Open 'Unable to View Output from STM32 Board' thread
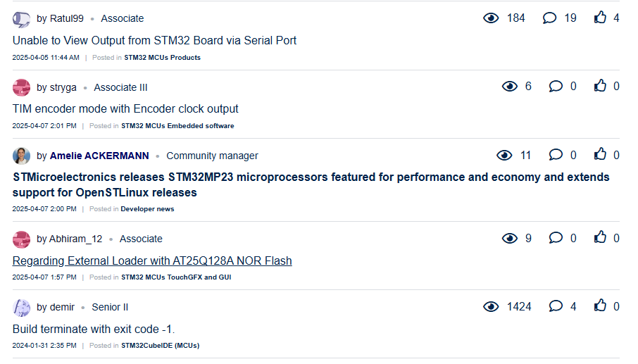This screenshot has height=364, width=638. click(154, 41)
